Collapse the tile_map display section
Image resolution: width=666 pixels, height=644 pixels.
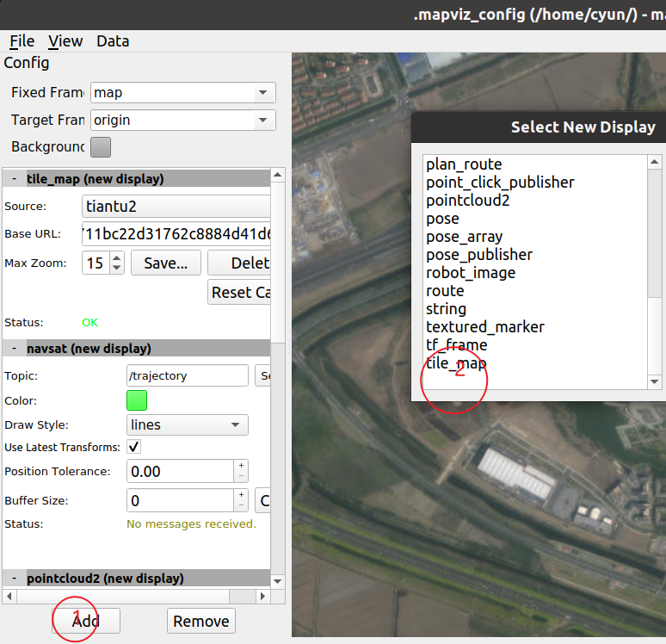click(15, 179)
